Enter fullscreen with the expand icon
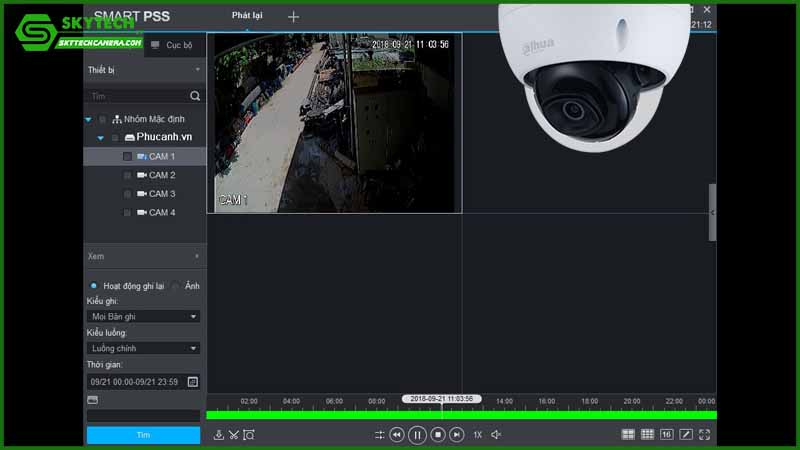800x450 pixels. pyautogui.click(x=705, y=435)
